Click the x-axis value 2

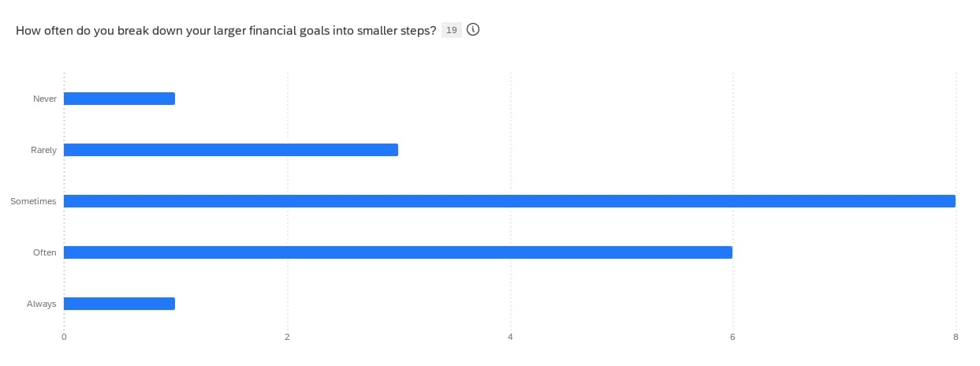point(287,338)
